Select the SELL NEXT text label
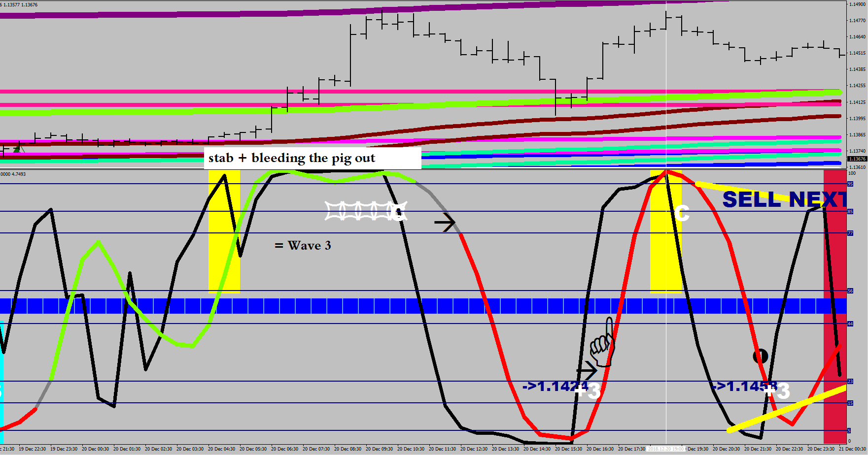Viewport: 868px width, 455px height. [784, 200]
